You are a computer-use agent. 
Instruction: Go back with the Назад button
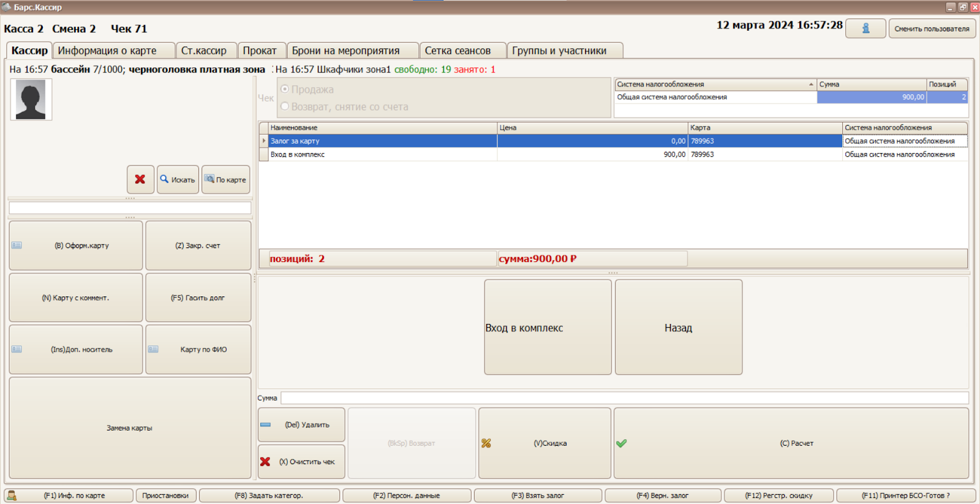679,327
